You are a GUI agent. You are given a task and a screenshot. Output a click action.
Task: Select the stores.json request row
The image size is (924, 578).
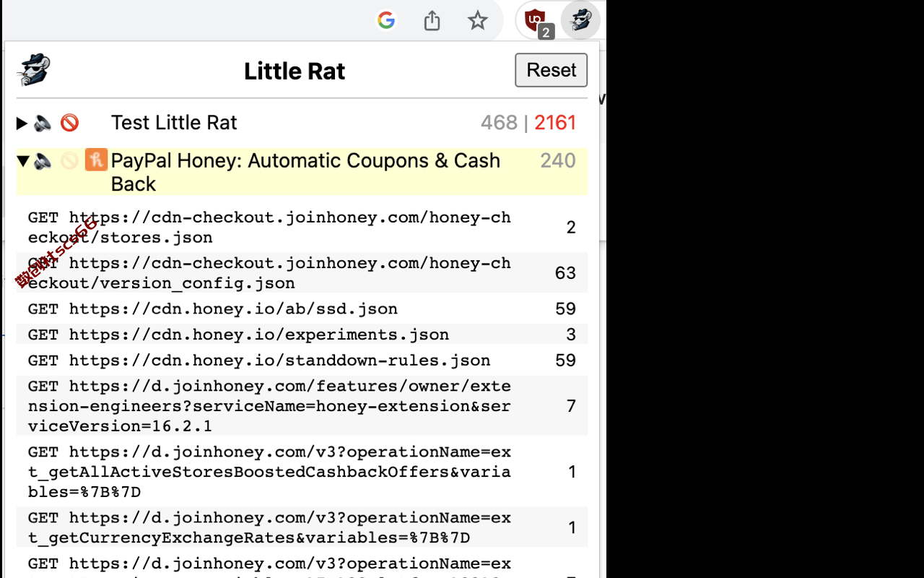[302, 228]
